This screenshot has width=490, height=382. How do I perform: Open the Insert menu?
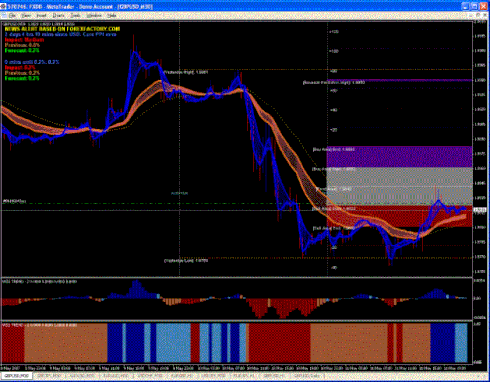(x=41, y=16)
